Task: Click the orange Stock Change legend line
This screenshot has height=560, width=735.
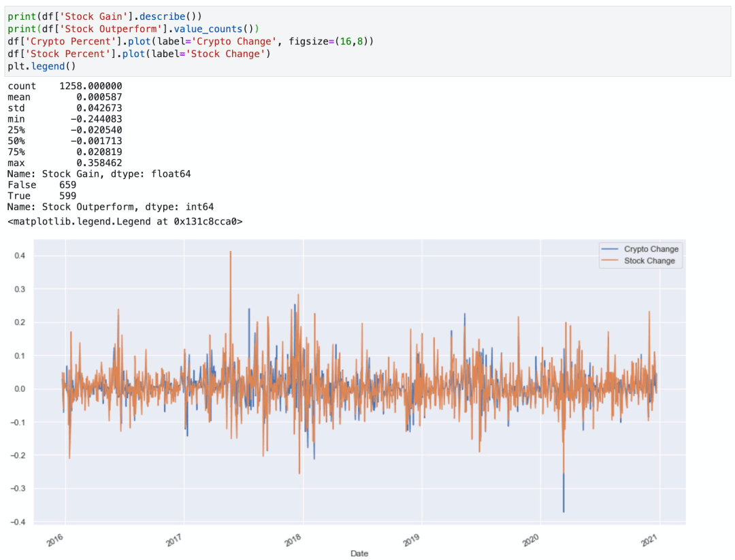Action: [610, 261]
